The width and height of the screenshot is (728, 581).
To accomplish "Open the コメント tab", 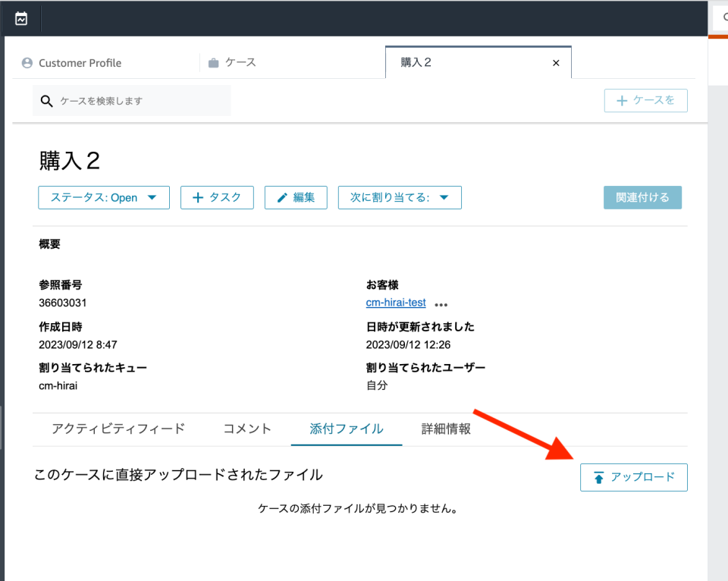I will click(x=247, y=429).
